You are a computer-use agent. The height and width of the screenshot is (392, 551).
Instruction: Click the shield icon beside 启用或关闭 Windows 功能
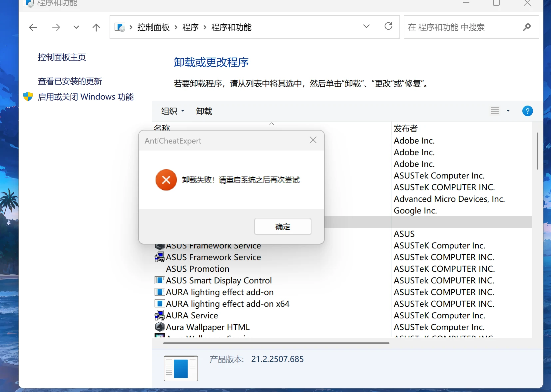point(28,96)
